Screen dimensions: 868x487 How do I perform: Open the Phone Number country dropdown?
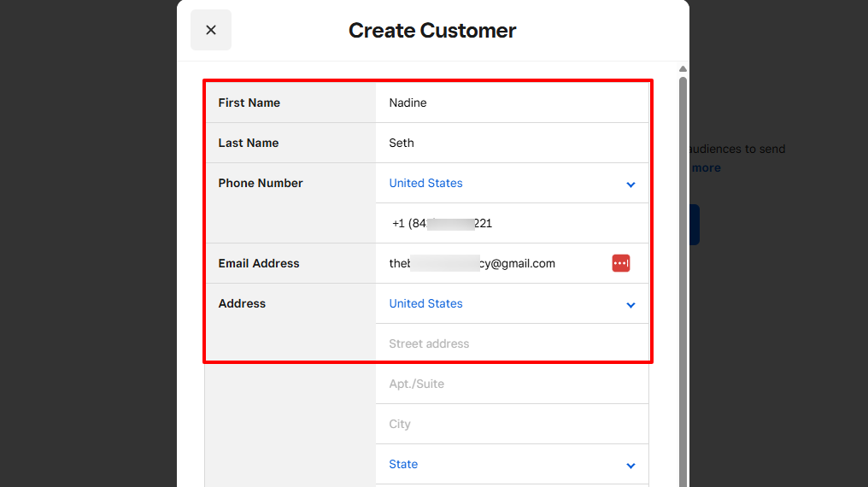pyautogui.click(x=512, y=183)
